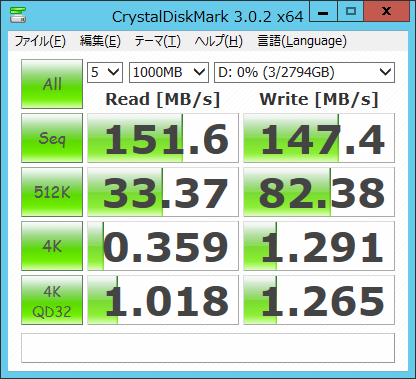Click the Write [MB/s] column header
Screen dimensions: 416x379
[319, 99]
